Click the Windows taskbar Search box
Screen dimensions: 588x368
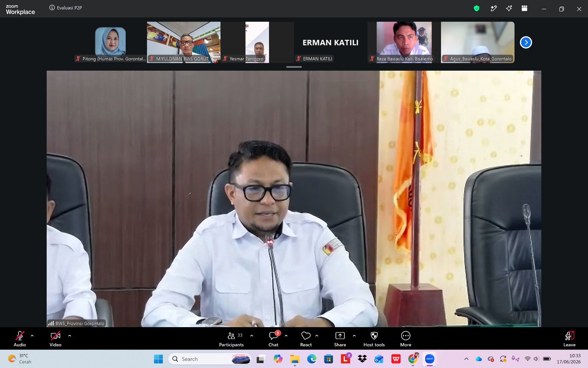(210, 359)
